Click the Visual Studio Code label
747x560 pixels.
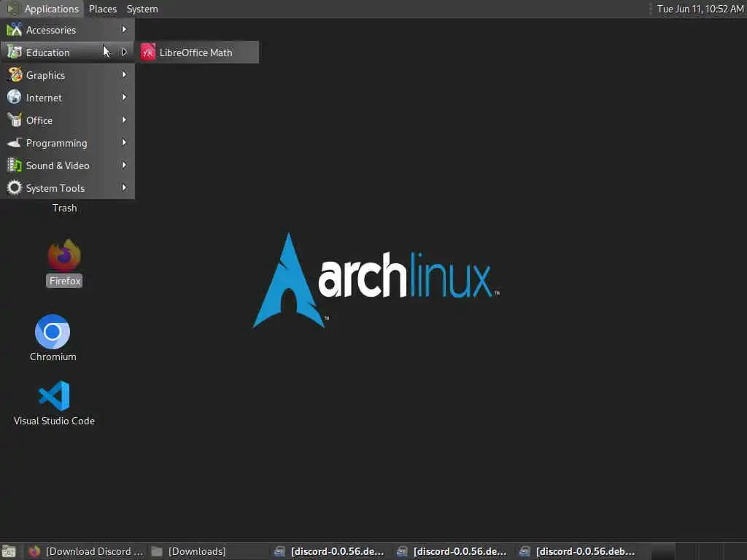click(x=54, y=421)
